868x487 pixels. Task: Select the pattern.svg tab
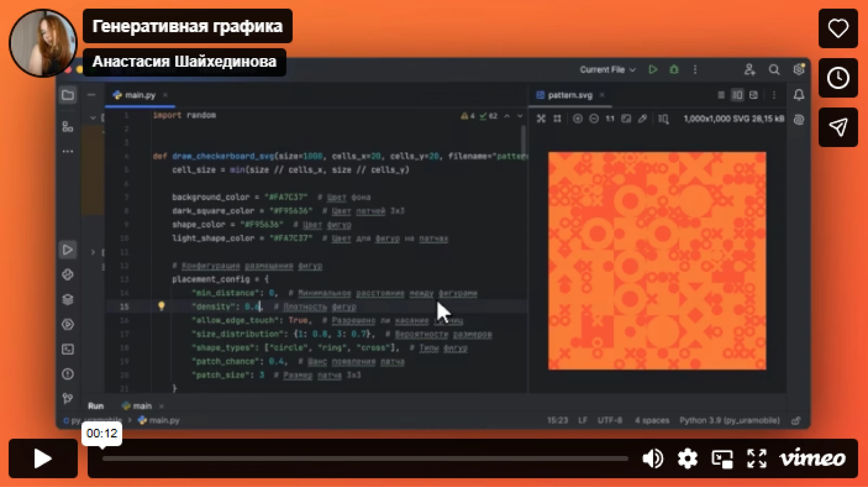pos(570,95)
